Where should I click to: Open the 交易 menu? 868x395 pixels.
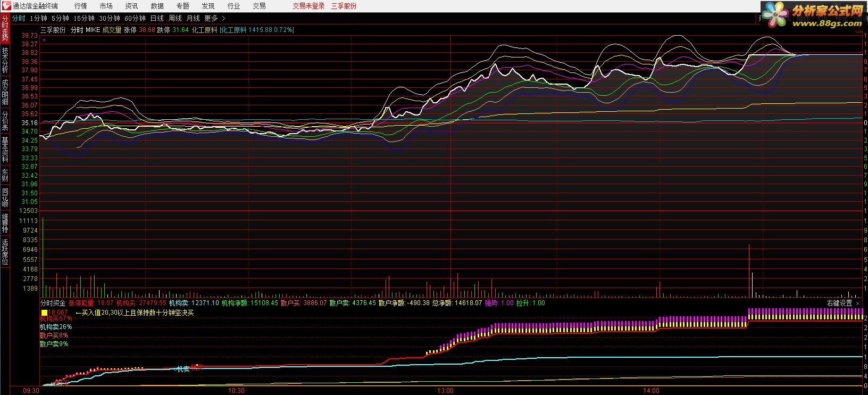259,6
